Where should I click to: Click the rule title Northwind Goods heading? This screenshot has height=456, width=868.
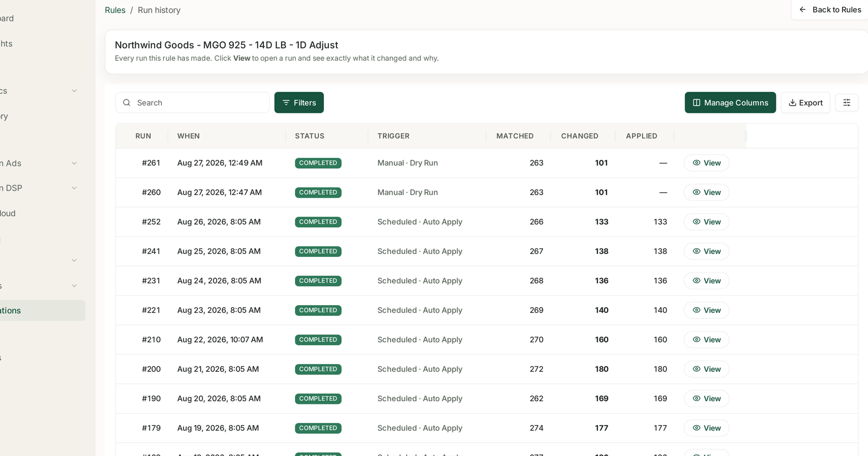tap(226, 45)
